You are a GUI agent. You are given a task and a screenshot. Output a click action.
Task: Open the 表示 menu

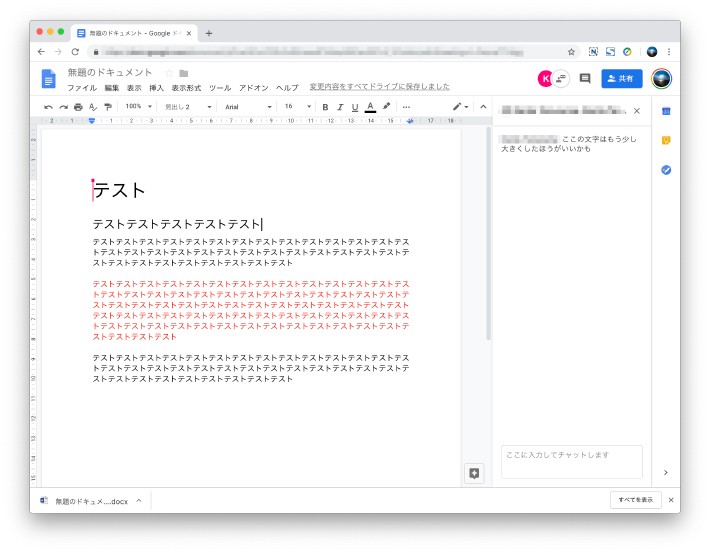coord(134,87)
